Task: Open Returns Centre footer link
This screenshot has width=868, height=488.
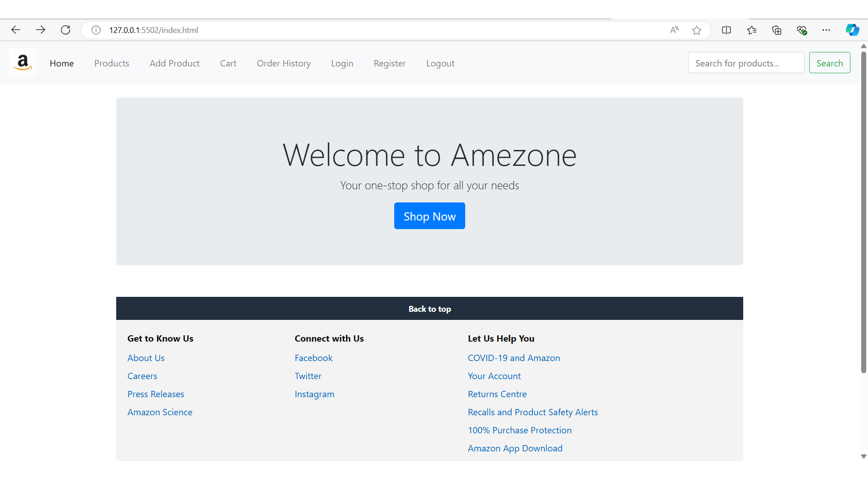Action: [497, 394]
